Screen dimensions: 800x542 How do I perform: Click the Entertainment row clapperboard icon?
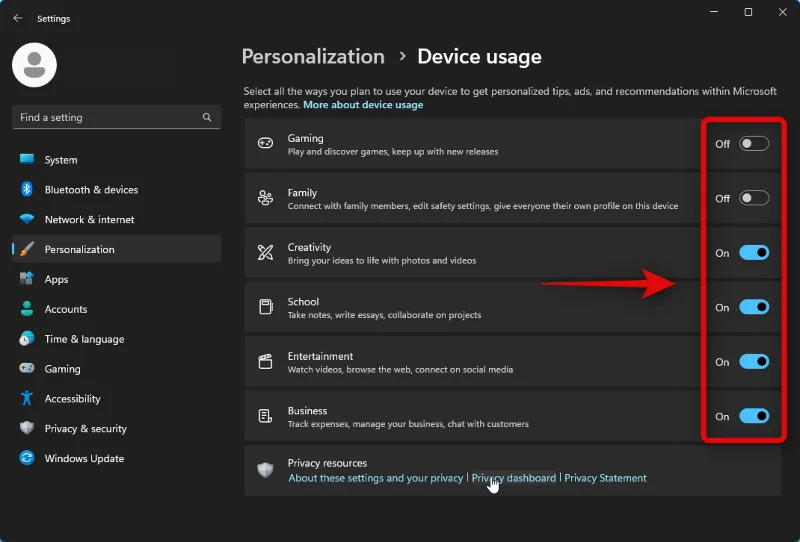265,361
